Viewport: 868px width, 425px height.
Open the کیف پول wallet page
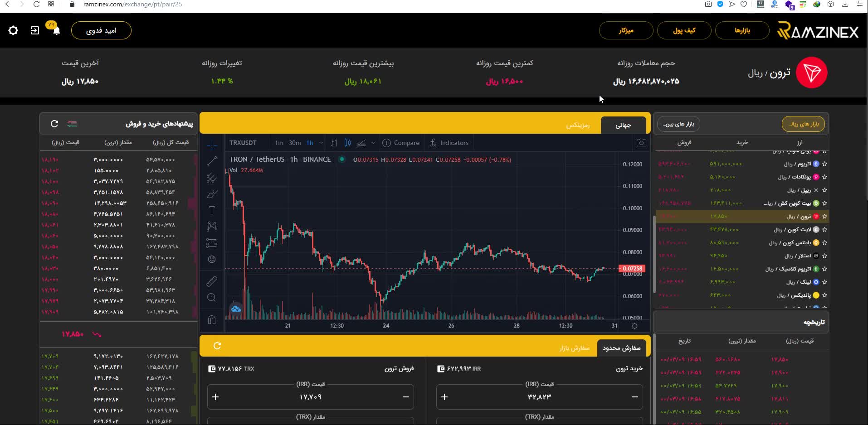[684, 30]
